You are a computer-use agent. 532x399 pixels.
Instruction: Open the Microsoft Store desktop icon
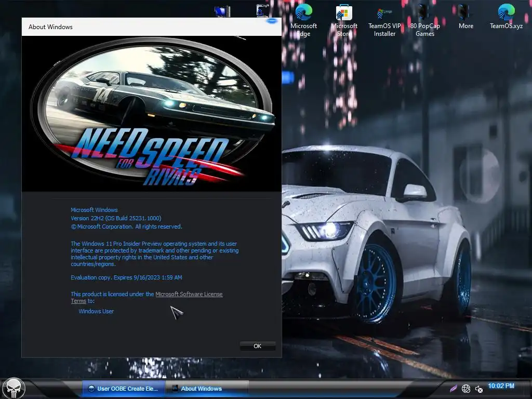(344, 20)
